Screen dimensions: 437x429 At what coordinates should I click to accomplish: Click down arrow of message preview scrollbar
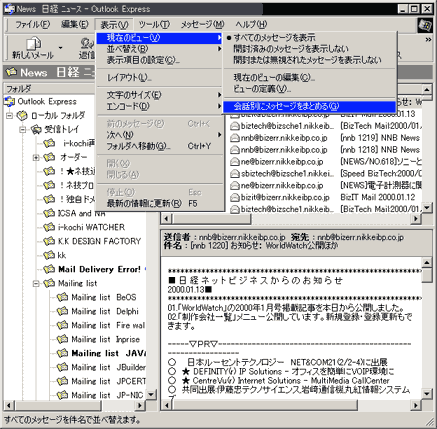point(427,393)
